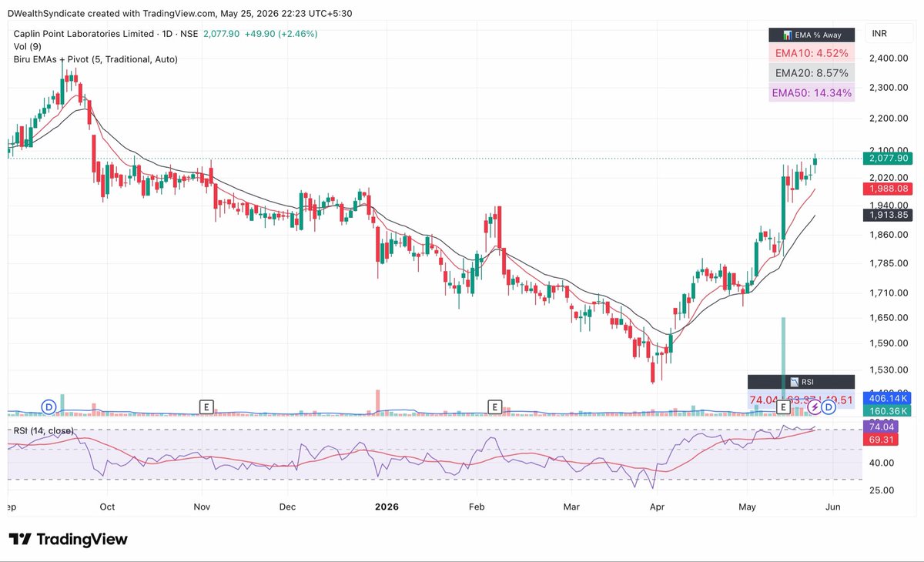924x562 pixels.
Task: Click the earnings E marker near November
Action: click(x=206, y=406)
